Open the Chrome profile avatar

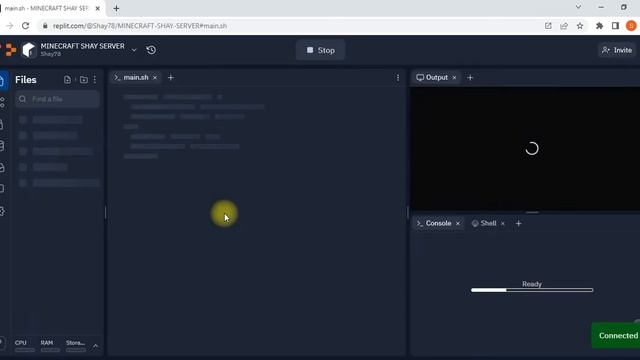[x=631, y=26]
